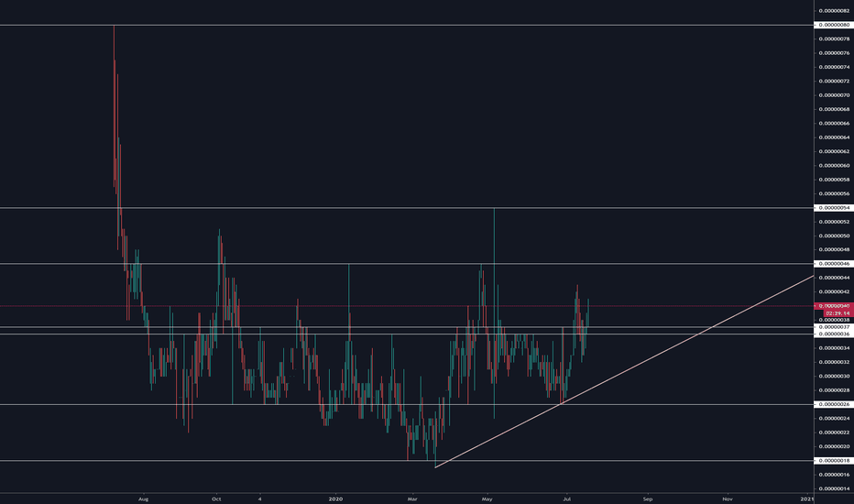Click the highlighted 0.00000036 price label
This screenshot has height=504, width=854.
tap(833, 334)
